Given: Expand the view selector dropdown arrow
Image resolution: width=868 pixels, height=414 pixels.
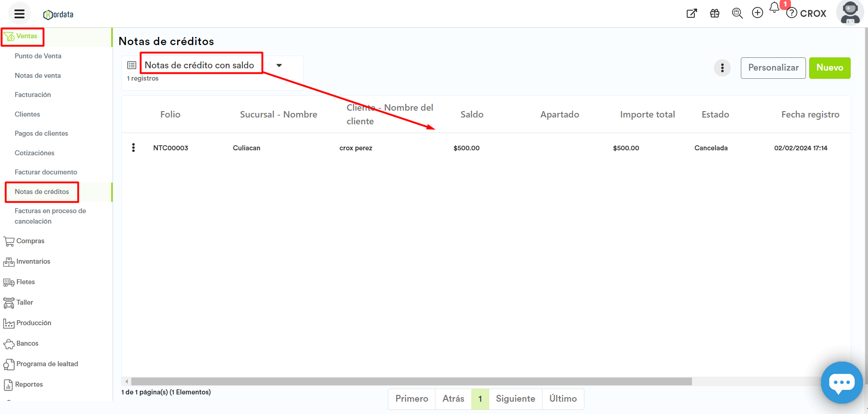Looking at the screenshot, I should (x=279, y=66).
